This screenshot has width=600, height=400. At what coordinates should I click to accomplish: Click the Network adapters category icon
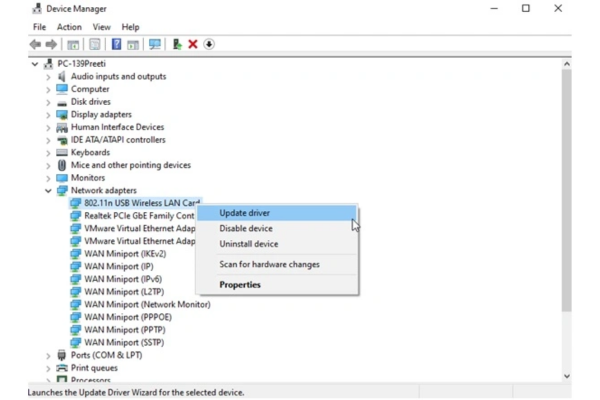point(62,191)
